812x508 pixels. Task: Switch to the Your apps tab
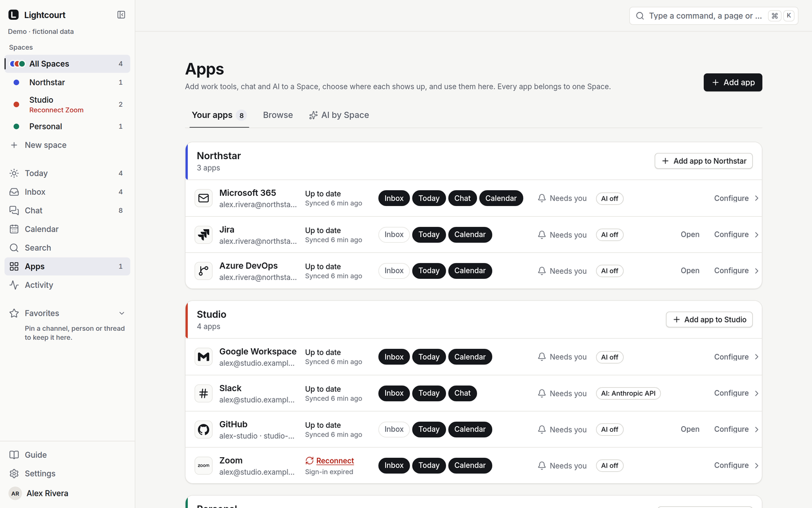(x=219, y=115)
